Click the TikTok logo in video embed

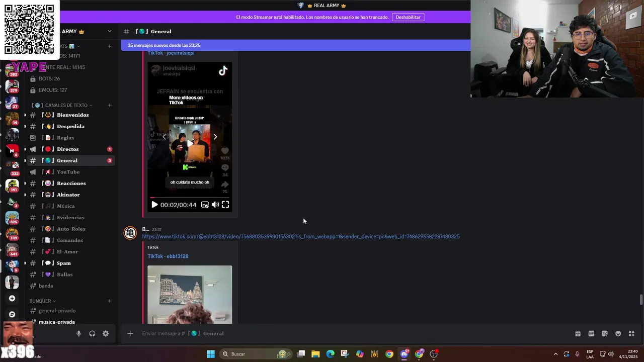(x=223, y=71)
